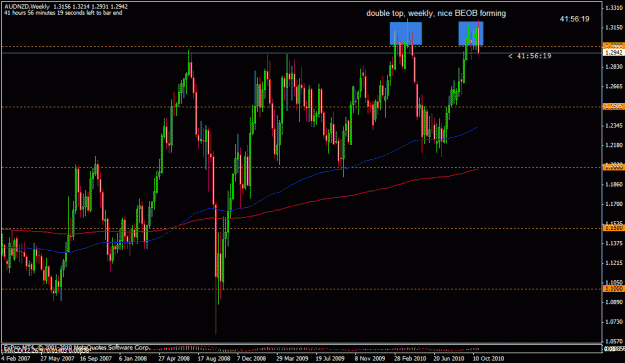Viewport: 625px width, 363px height.
Task: Click the 4 Feb 2007 date label
Action: pos(15,358)
